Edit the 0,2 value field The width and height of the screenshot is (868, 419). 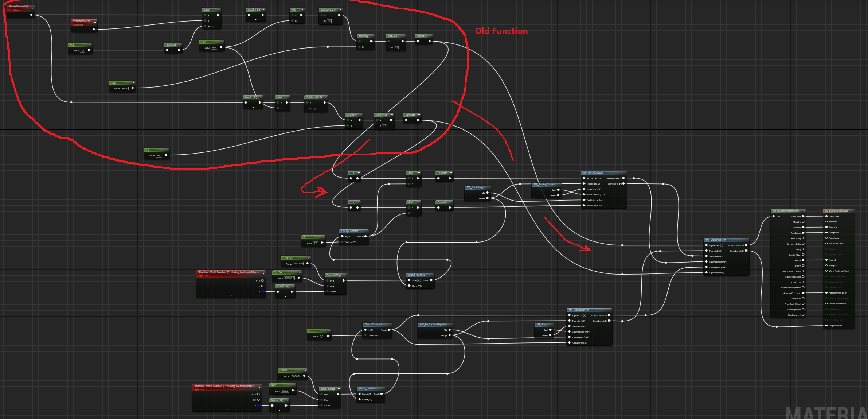[83, 51]
